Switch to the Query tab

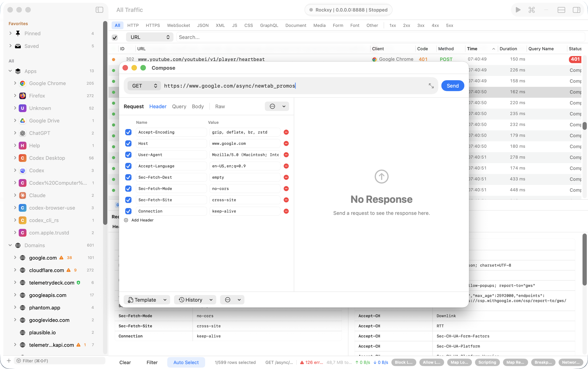point(179,106)
